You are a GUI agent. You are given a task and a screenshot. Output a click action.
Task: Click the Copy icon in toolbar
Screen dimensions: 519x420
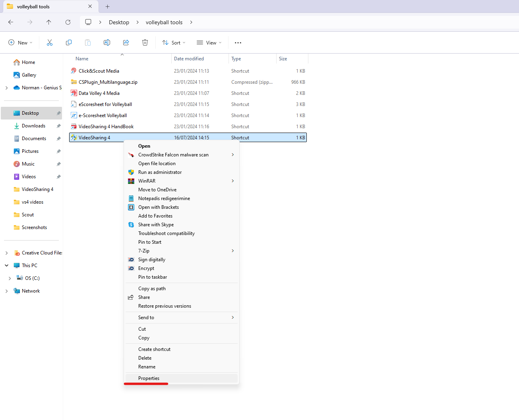point(69,42)
